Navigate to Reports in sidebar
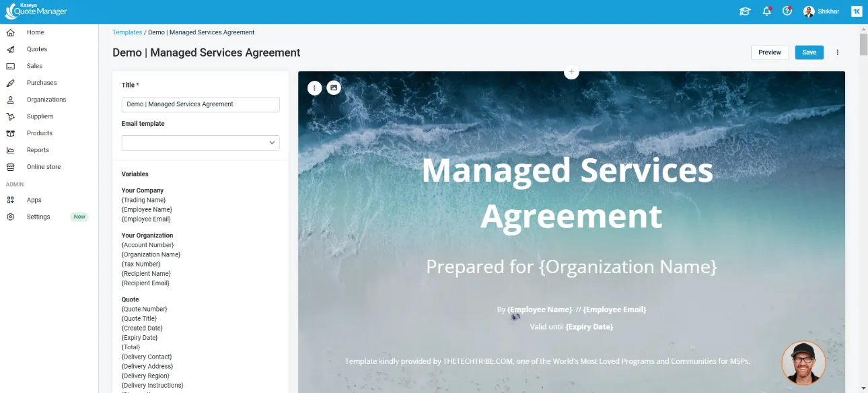Screen dimensions: 868x393 click(38, 150)
